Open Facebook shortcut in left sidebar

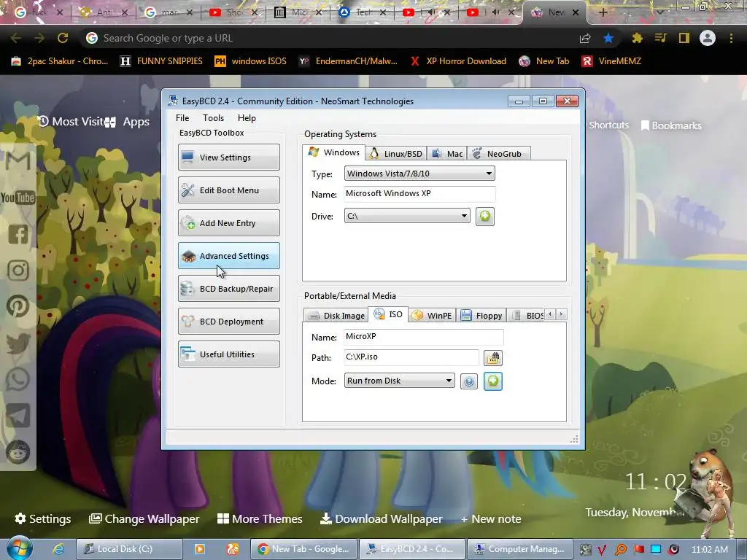pyautogui.click(x=18, y=234)
